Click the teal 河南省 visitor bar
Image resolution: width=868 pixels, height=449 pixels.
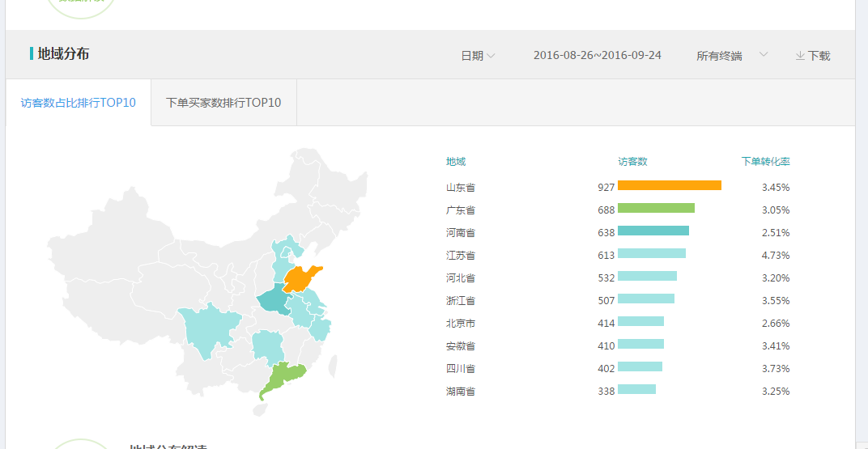(x=653, y=231)
